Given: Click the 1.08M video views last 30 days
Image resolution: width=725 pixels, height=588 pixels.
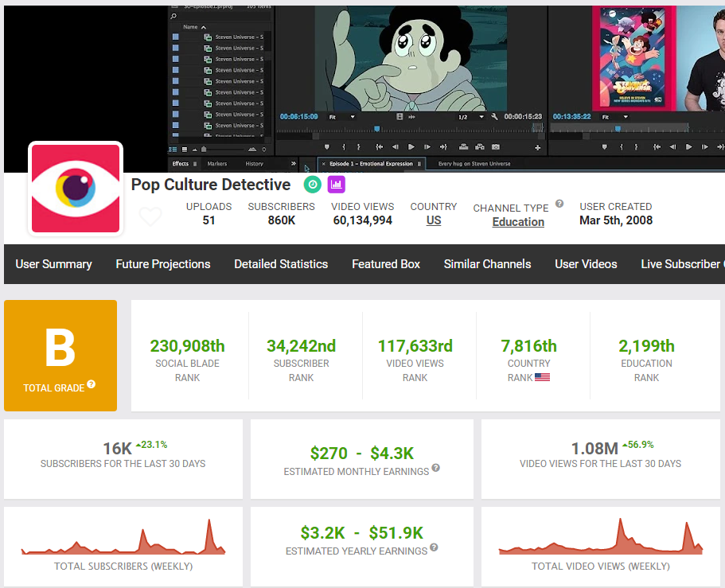Looking at the screenshot, I should point(594,449).
